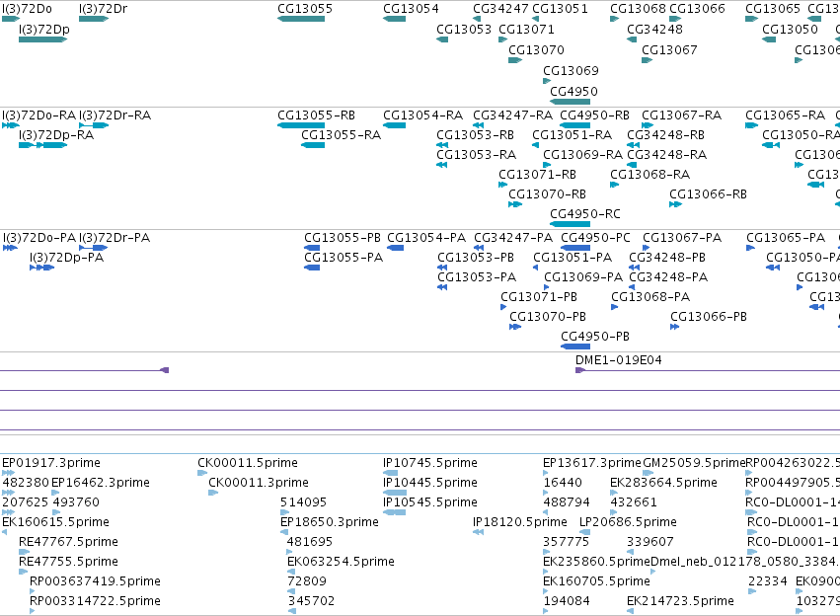Screen dimensions: 840x616
Task: Click EST CK00011.5prime
Action: (x=202, y=473)
